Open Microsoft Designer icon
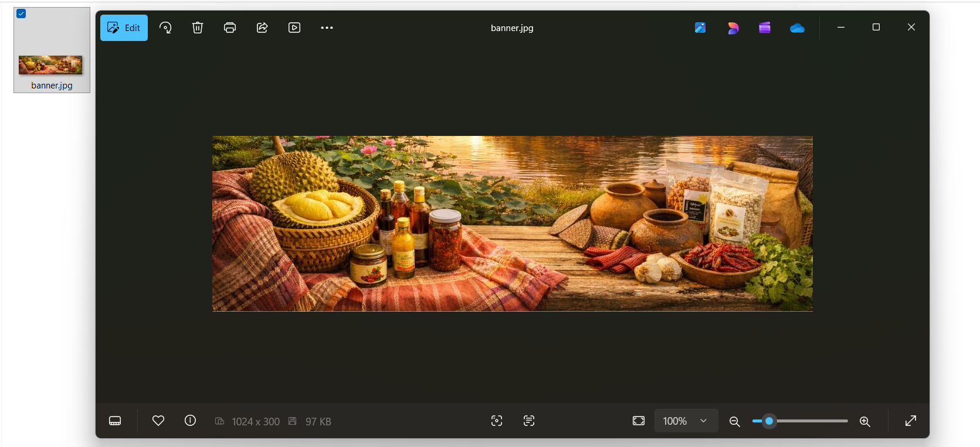 733,28
